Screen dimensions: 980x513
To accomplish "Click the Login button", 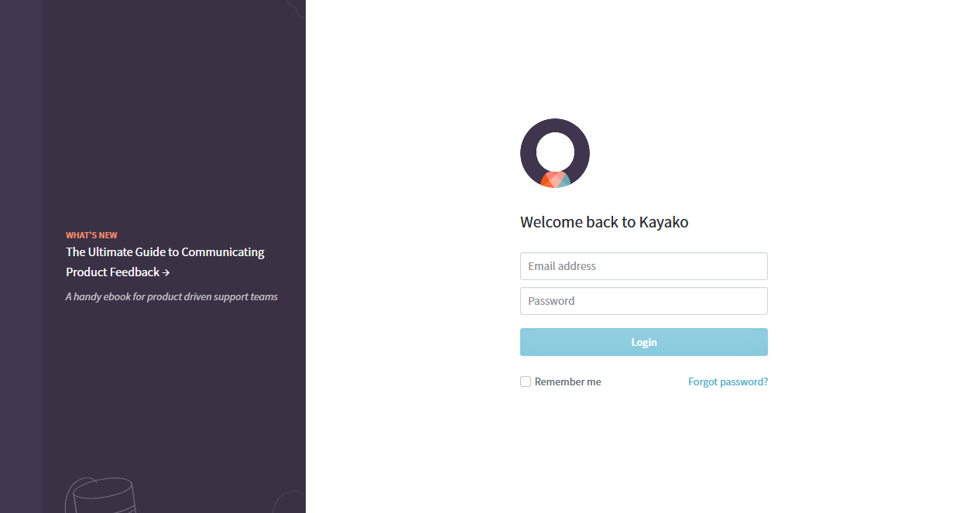I will [x=644, y=342].
